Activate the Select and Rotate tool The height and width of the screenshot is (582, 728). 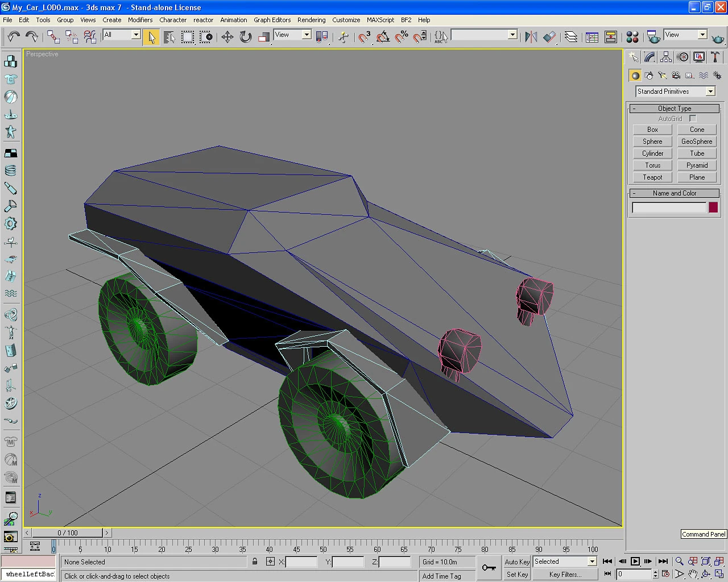pos(246,37)
